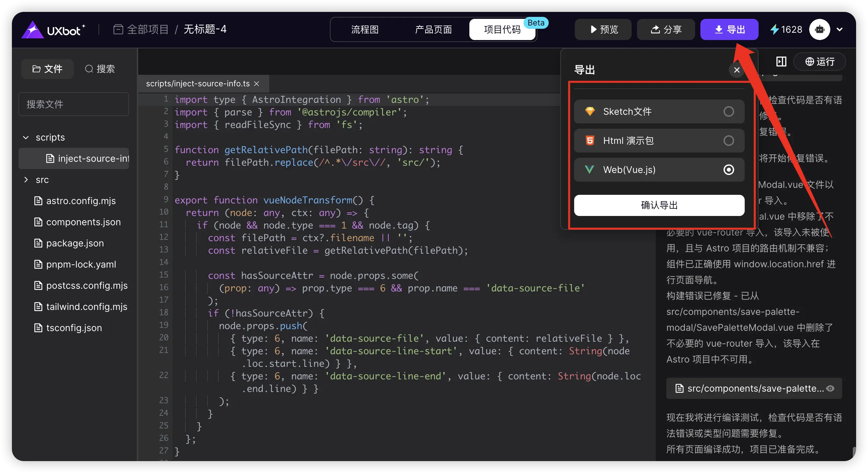Viewport: 868px width, 473px height.
Task: Open the account dropdown arrow next to avatar
Action: pos(840,30)
